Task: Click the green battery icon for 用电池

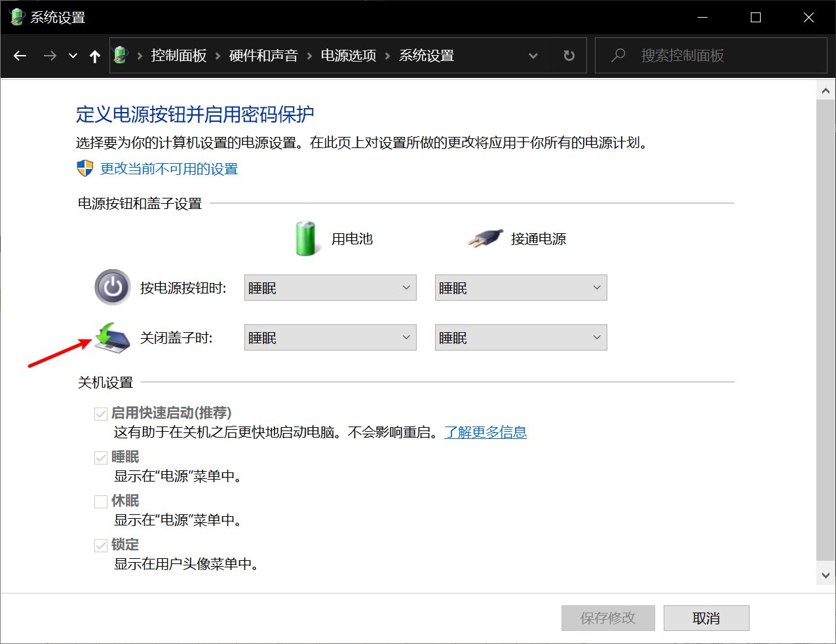Action: pyautogui.click(x=306, y=238)
